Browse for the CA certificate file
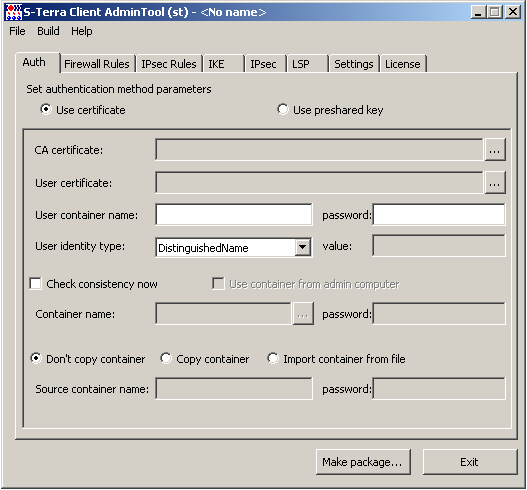 (494, 150)
